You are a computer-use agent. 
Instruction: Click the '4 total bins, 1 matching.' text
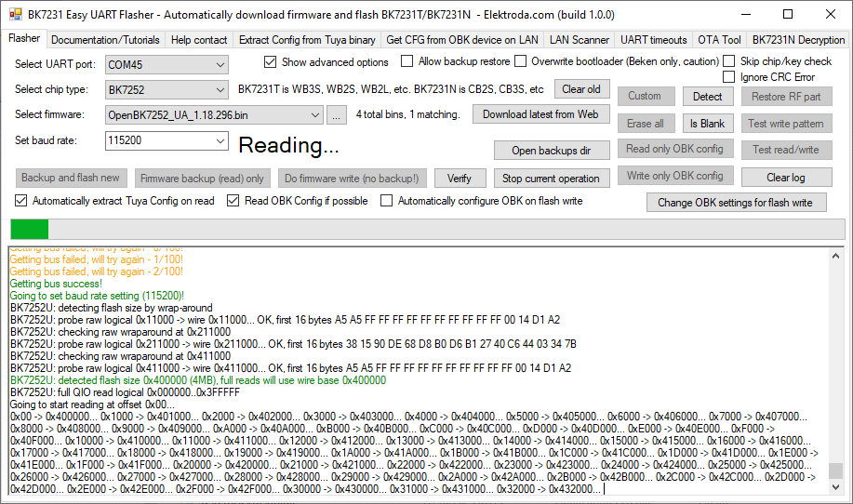pos(408,114)
